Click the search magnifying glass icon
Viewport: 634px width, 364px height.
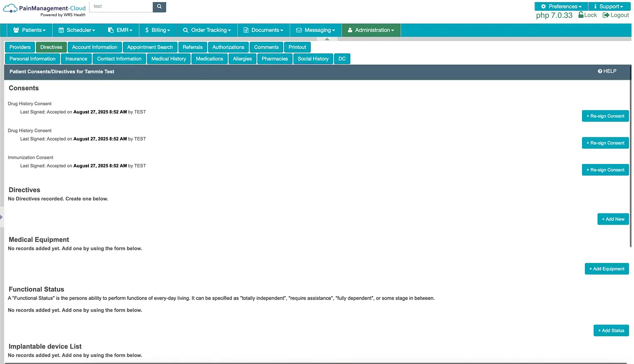coord(159,6)
